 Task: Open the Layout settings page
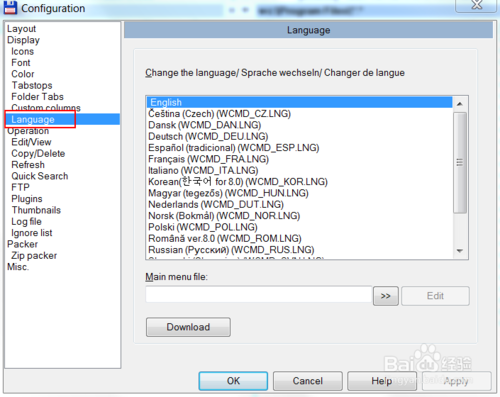tap(21, 29)
